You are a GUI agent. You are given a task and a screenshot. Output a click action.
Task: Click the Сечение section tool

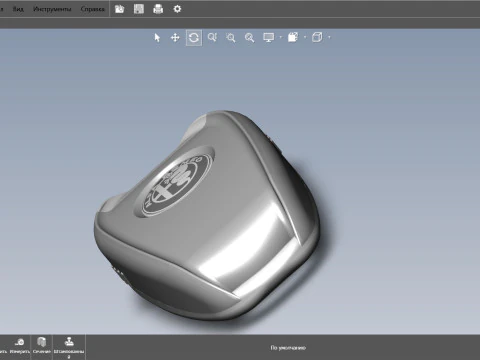click(x=41, y=346)
